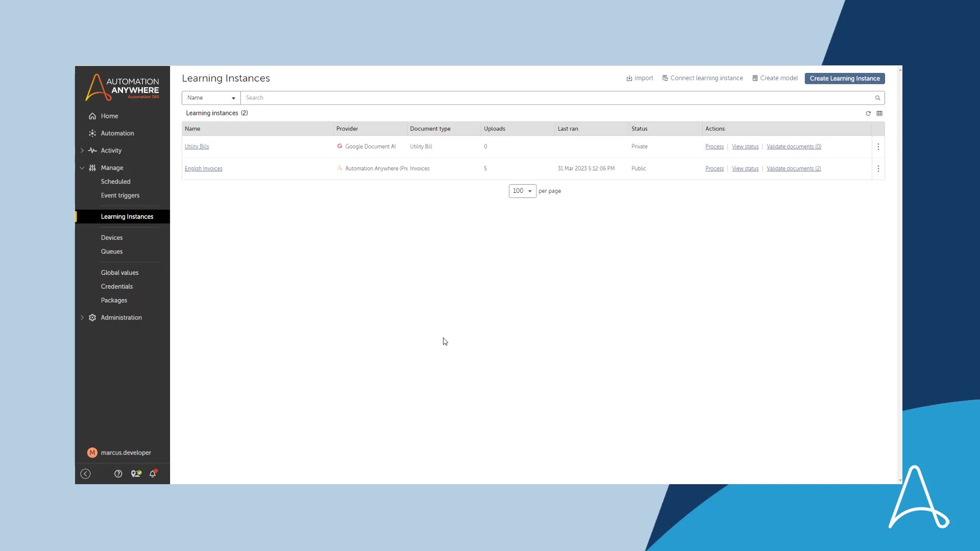Viewport: 980px width, 551px height.
Task: Open the notifications bell
Action: [x=153, y=474]
